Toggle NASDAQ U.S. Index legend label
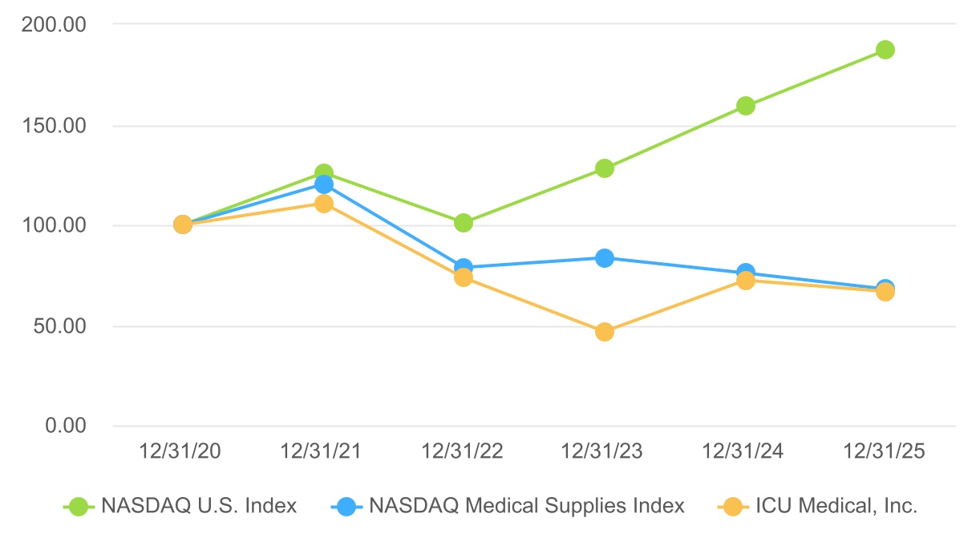Image resolution: width=980 pixels, height=550 pixels. tap(199, 506)
